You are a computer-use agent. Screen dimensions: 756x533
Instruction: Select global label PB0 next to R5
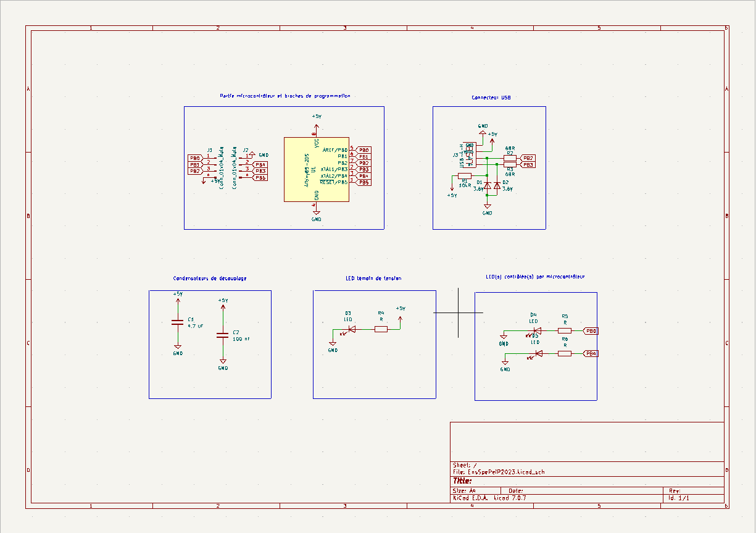[591, 330]
